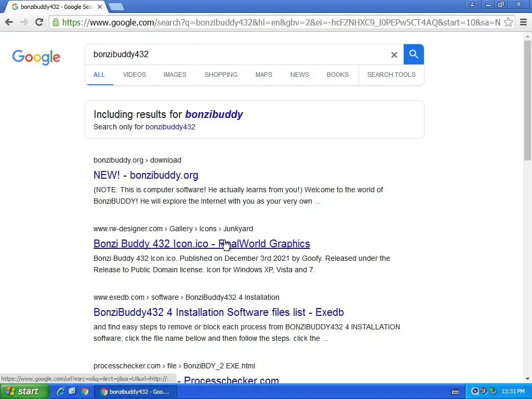Click the scrollbar down arrow
The width and height of the screenshot is (532, 399).
(527, 379)
